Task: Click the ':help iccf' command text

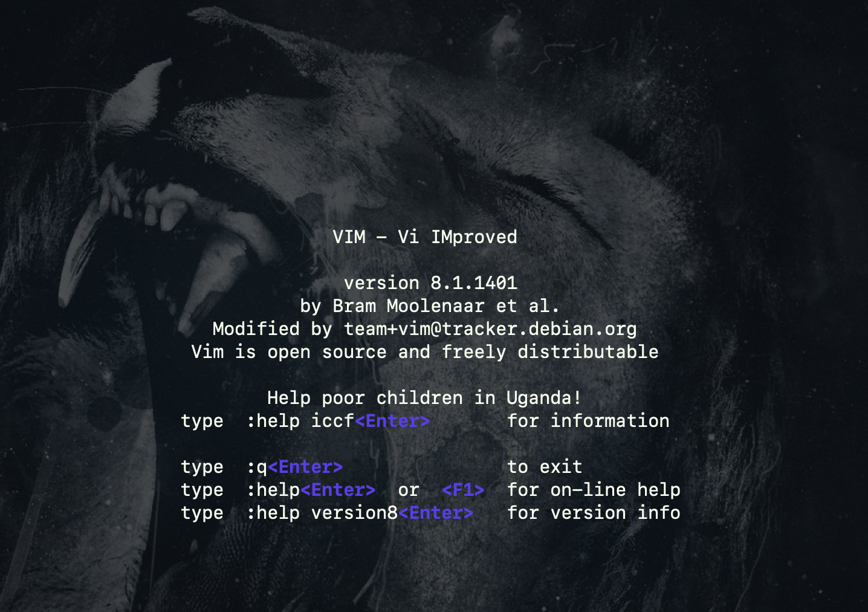Action: (x=300, y=421)
